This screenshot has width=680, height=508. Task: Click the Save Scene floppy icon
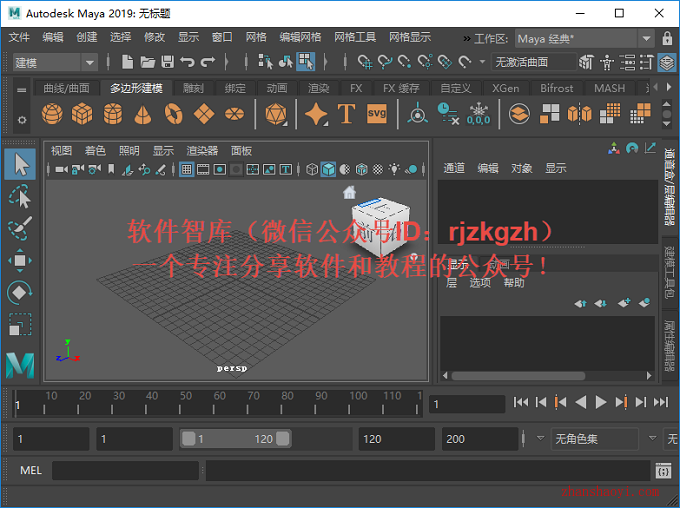[x=168, y=62]
